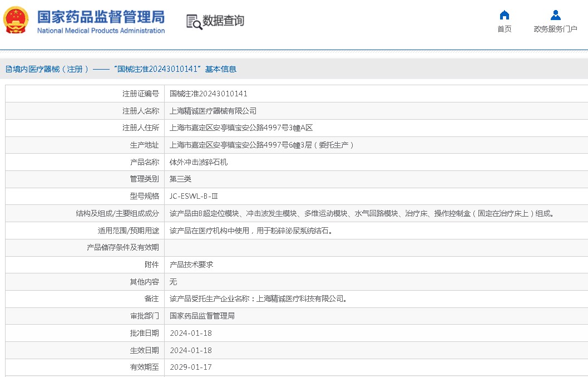
Task: Click production address ending 委托生产
Action: 261,145
